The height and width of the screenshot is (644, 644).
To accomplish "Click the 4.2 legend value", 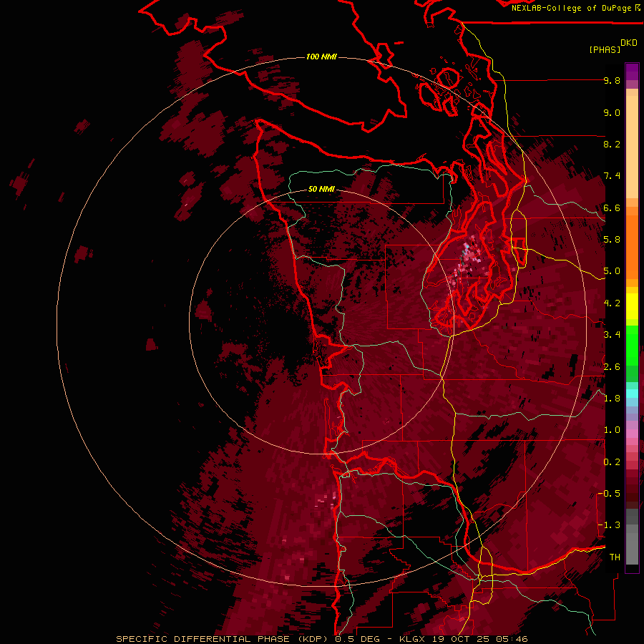I will 612,303.
